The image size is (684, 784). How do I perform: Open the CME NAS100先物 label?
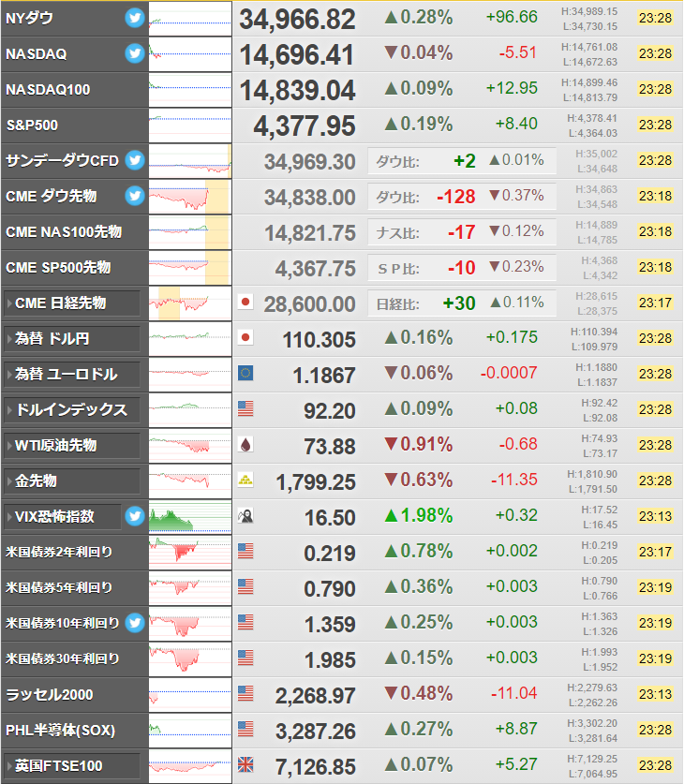tap(64, 232)
